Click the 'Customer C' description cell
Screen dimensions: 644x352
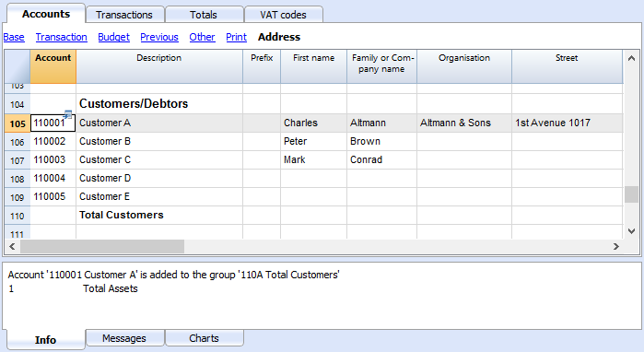click(159, 159)
